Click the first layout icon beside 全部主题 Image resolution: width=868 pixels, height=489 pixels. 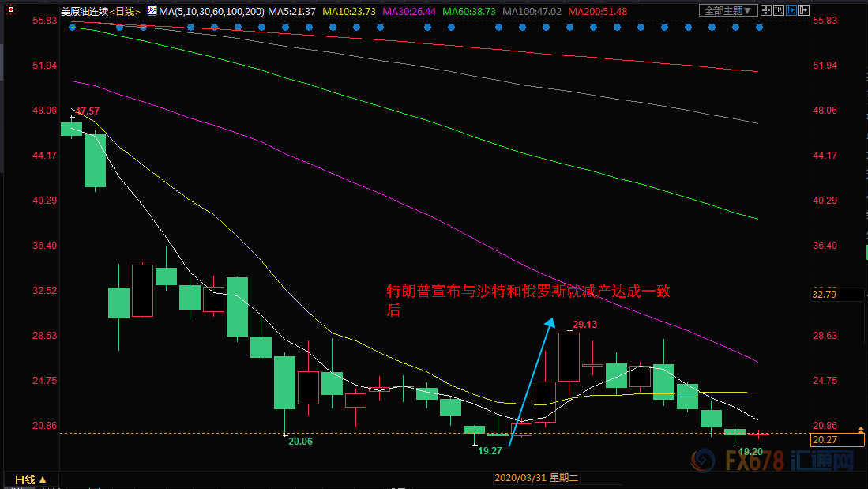(768, 11)
